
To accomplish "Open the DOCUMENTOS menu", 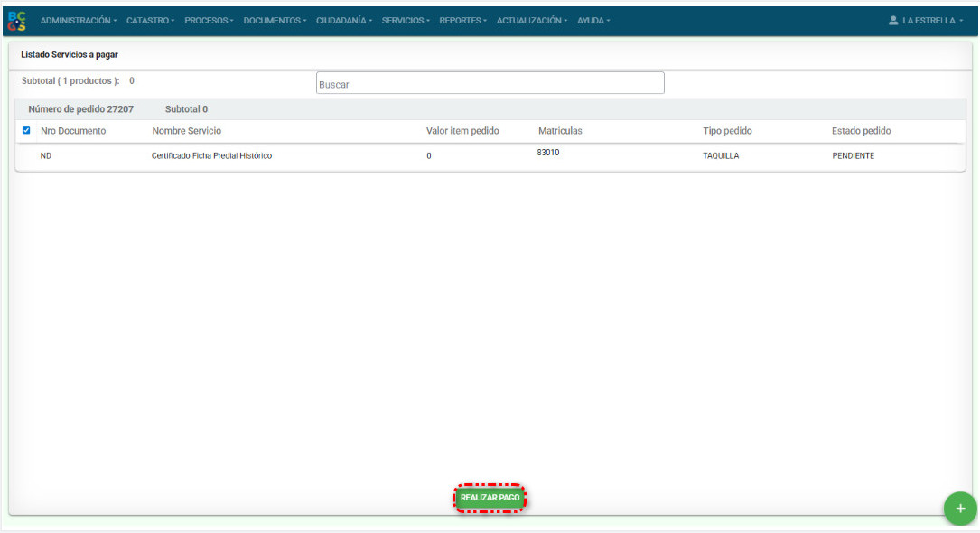I will pos(275,21).
